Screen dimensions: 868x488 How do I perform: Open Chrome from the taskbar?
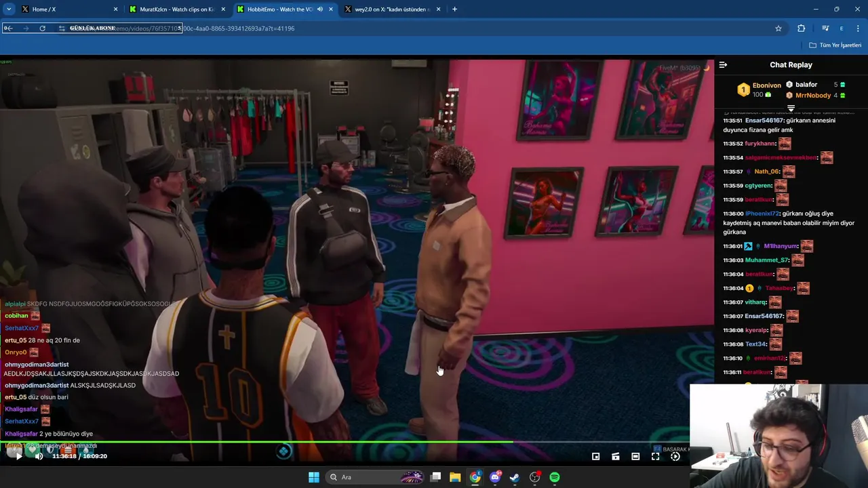tap(475, 477)
